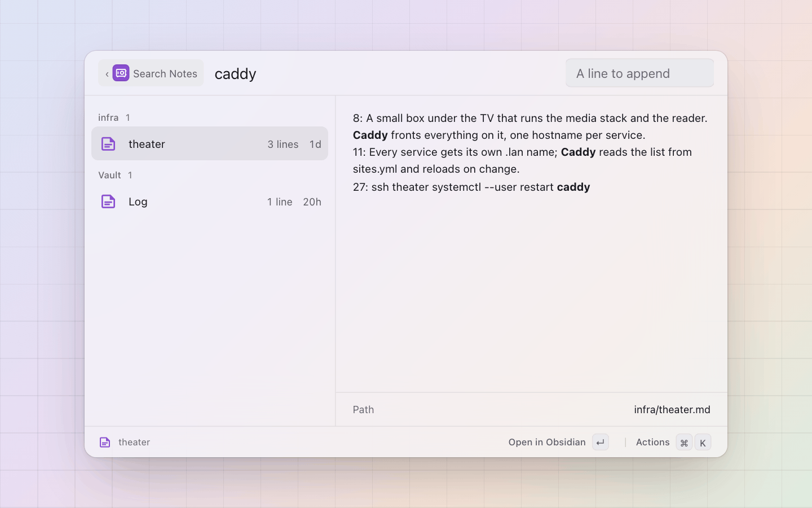The width and height of the screenshot is (812, 508).
Task: Click the footer theater title text
Action: (x=134, y=443)
